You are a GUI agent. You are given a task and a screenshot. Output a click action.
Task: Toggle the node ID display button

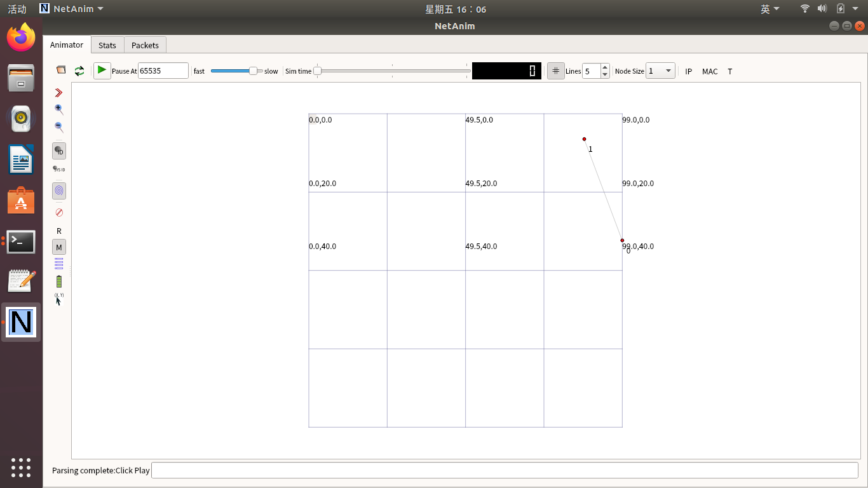coord(59,151)
